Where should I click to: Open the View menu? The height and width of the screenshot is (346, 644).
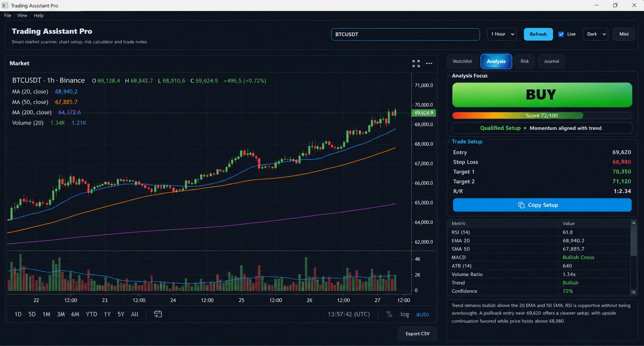click(22, 15)
